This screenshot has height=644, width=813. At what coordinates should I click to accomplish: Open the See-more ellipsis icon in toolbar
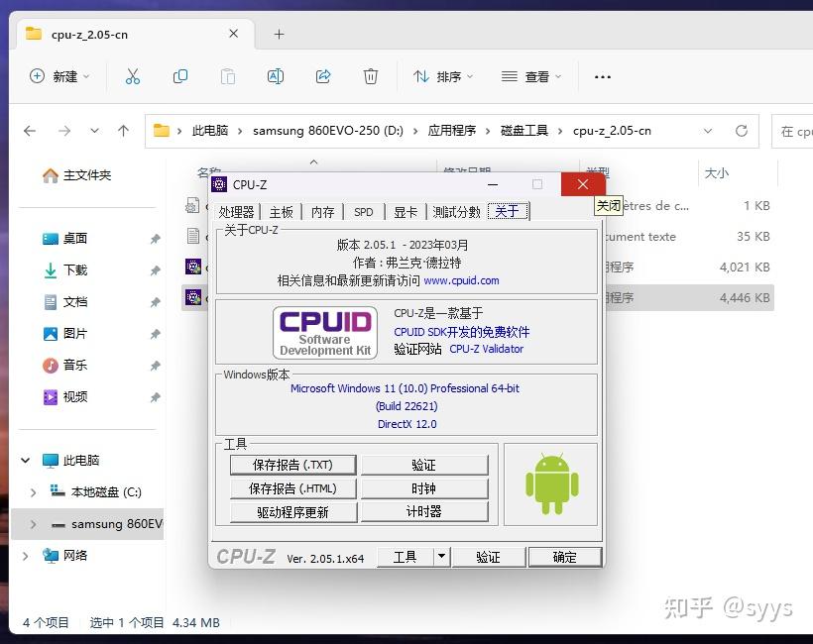click(603, 75)
